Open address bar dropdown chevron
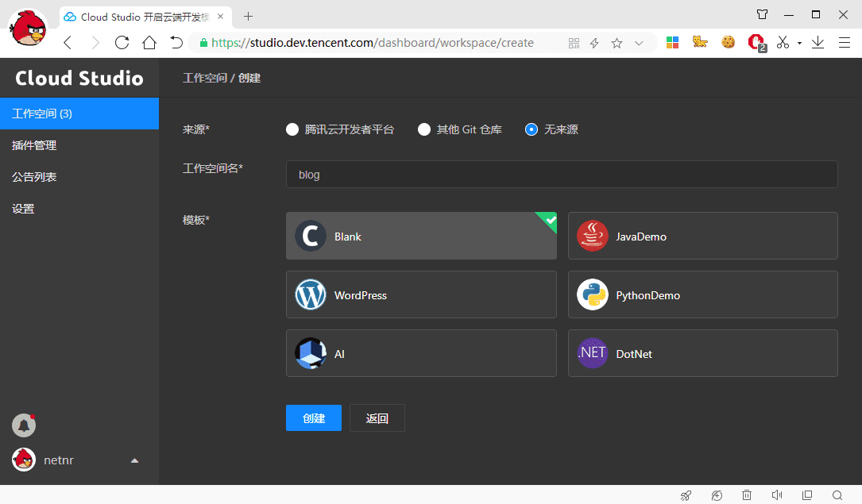862x504 pixels. 639,43
